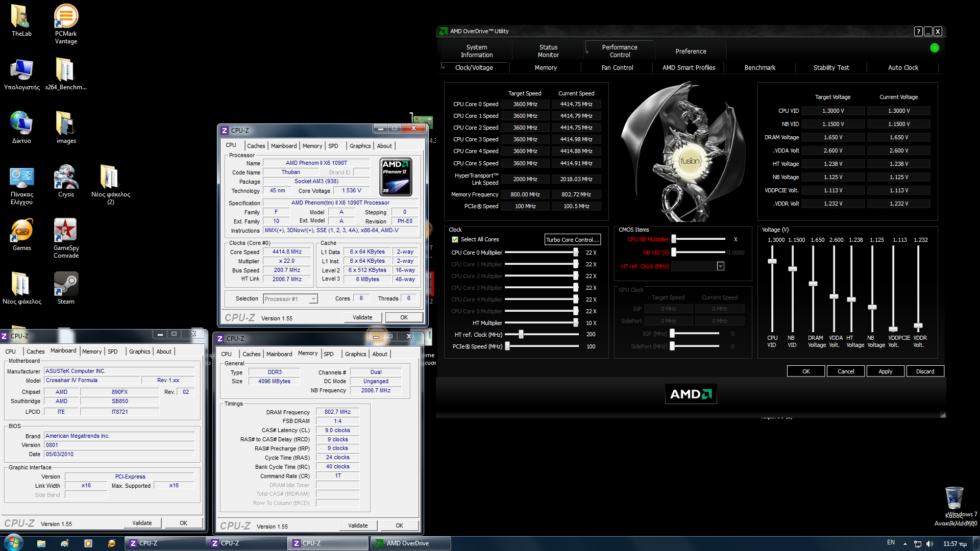Image resolution: width=980 pixels, height=551 pixels.
Task: Click the taskbar clock 11:57
Action: (954, 544)
